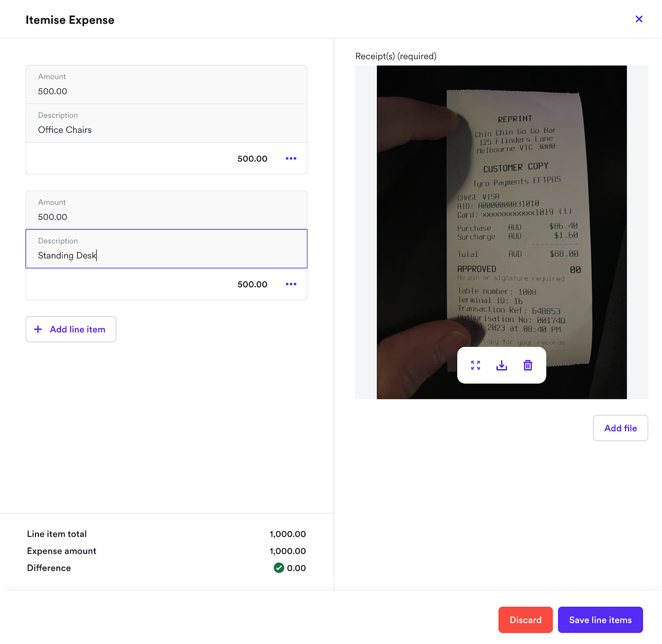Edit the second Amount field
The image size is (662, 644).
[x=166, y=210]
